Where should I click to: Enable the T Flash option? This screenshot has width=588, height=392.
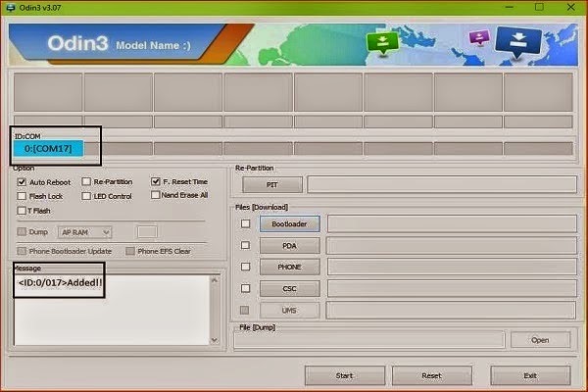[x=22, y=211]
